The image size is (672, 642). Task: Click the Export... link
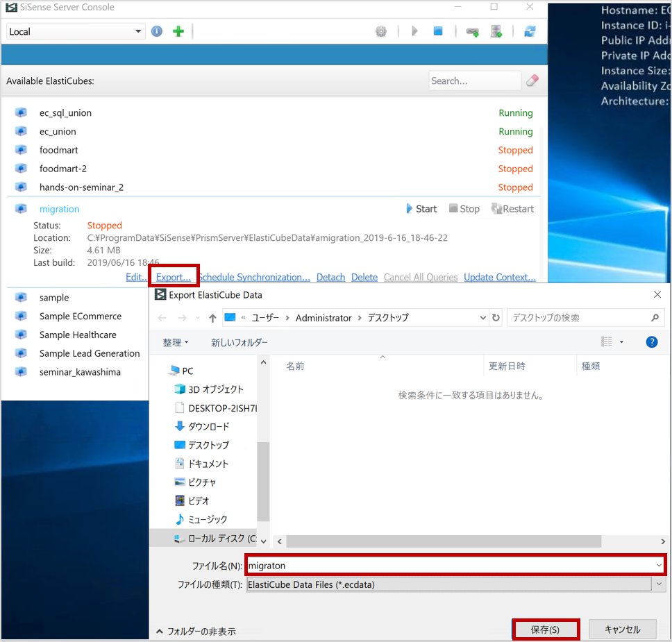[x=173, y=277]
